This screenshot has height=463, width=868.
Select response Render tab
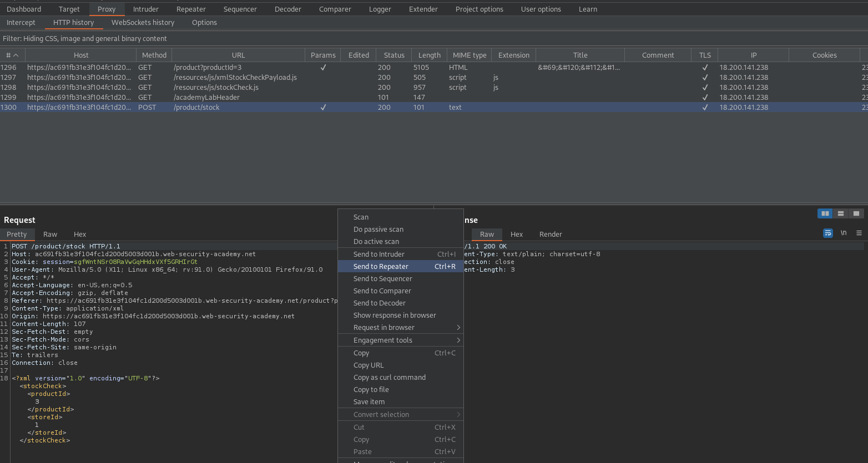tap(551, 235)
